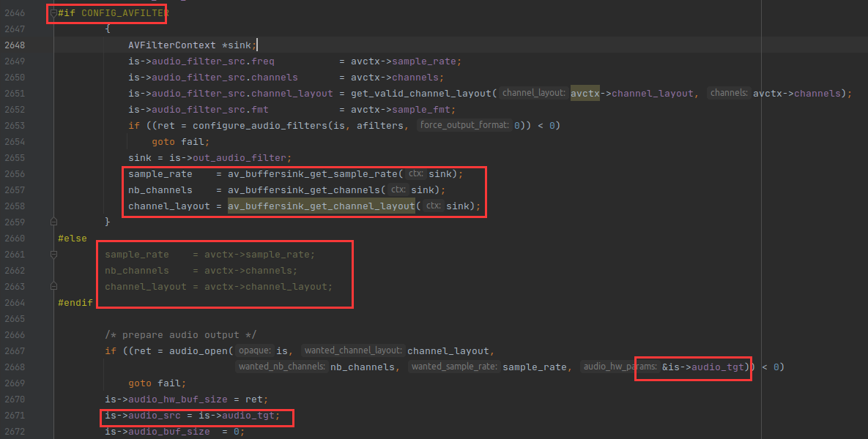Collapse the fold marker at line 2661
This screenshot has height=439, width=868.
tap(53, 255)
